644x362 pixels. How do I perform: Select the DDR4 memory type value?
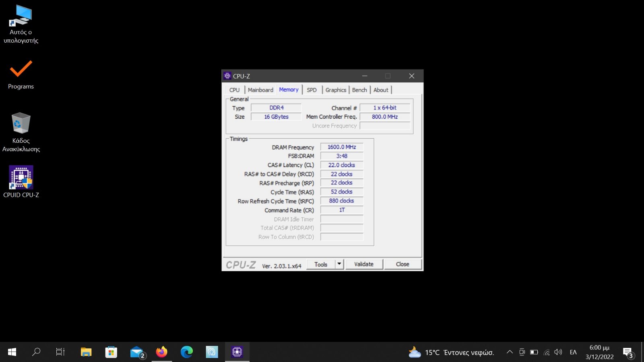pos(277,108)
